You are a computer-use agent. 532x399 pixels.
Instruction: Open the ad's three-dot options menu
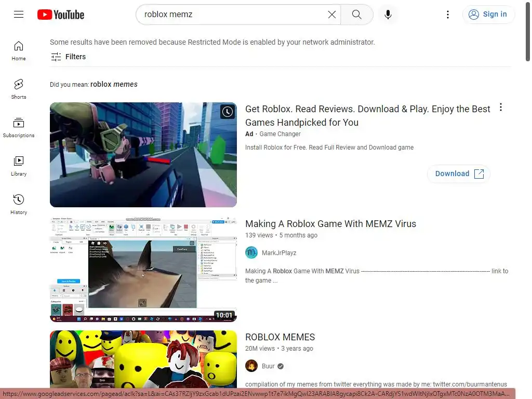click(500, 108)
